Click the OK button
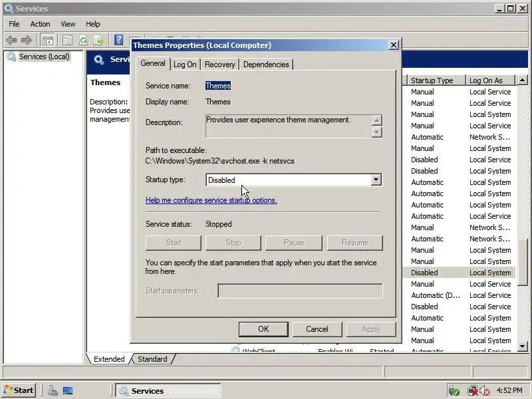Viewport: 532px width, 399px height. (263, 329)
